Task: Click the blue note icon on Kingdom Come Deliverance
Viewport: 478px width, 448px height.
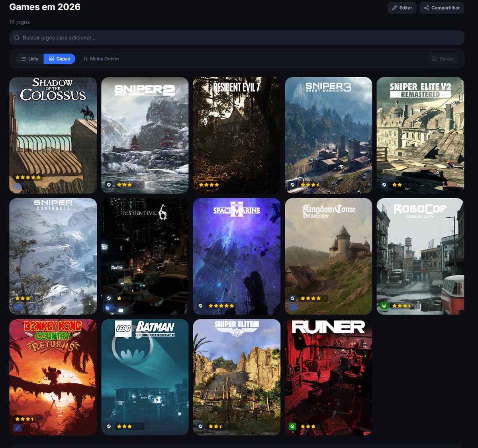Action: (x=293, y=307)
